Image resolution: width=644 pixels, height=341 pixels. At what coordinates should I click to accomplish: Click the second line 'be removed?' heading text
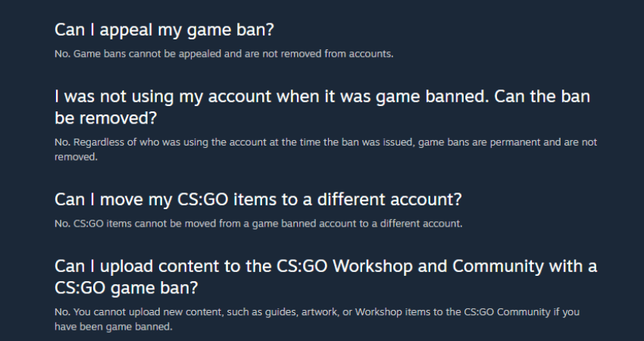click(105, 118)
